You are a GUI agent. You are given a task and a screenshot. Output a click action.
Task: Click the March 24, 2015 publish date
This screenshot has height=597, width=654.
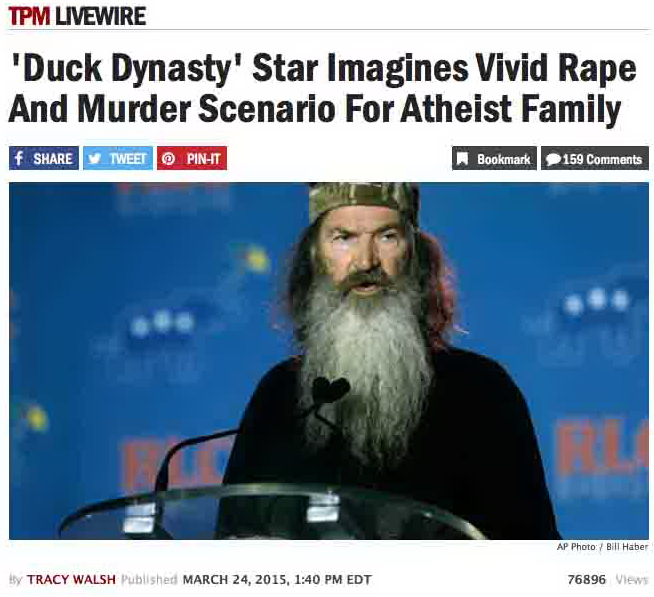(x=235, y=579)
